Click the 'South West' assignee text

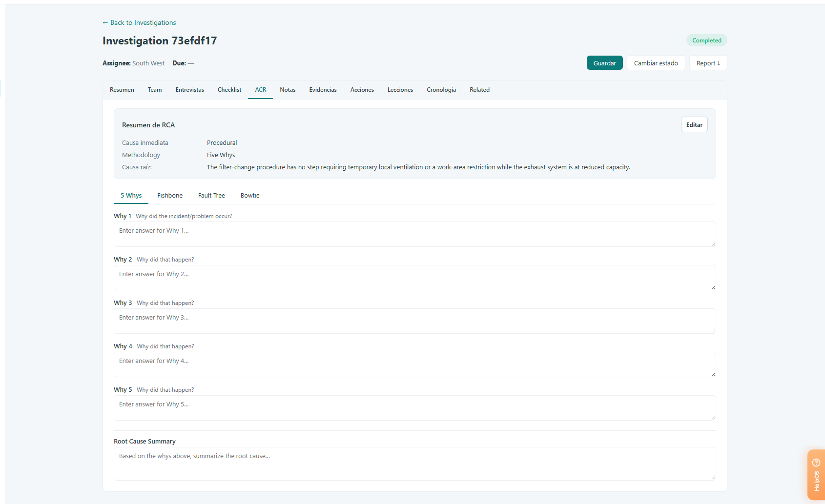pos(148,63)
